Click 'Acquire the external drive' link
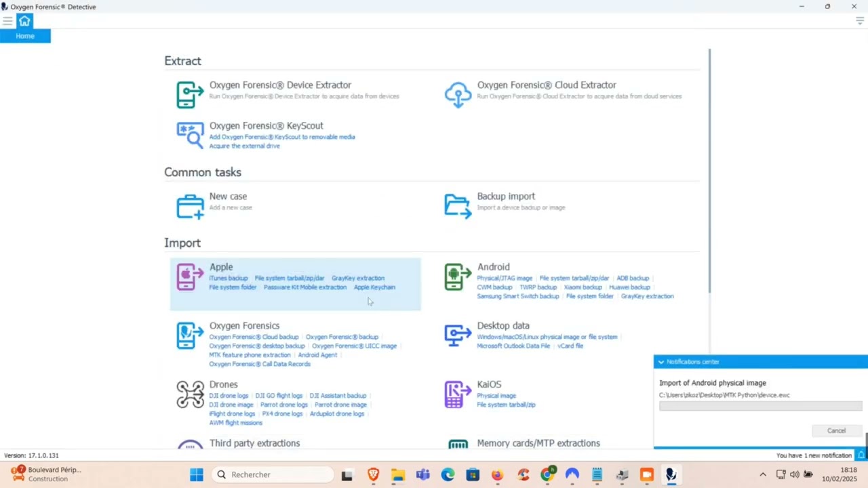This screenshot has width=868, height=488. [x=244, y=146]
